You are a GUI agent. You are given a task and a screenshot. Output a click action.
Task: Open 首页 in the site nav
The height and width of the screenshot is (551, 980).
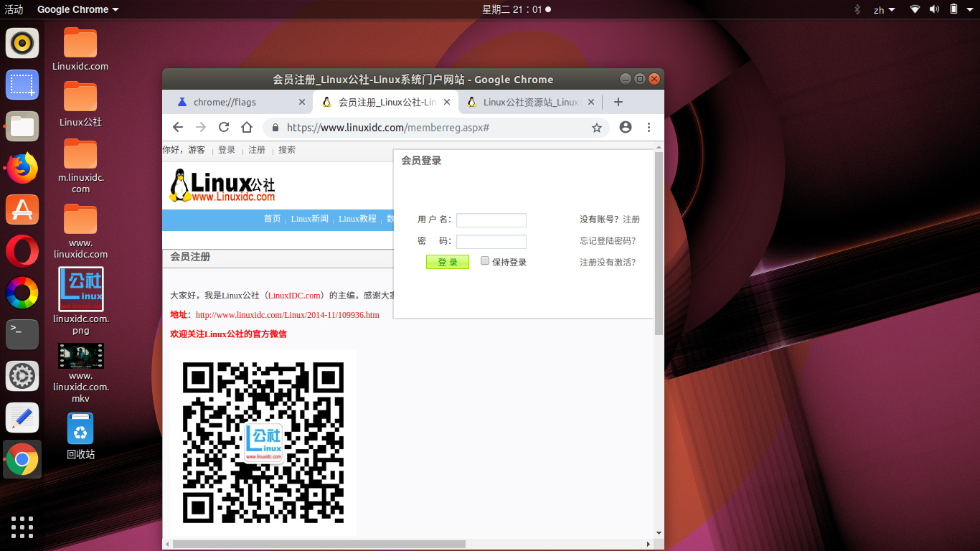pyautogui.click(x=272, y=219)
